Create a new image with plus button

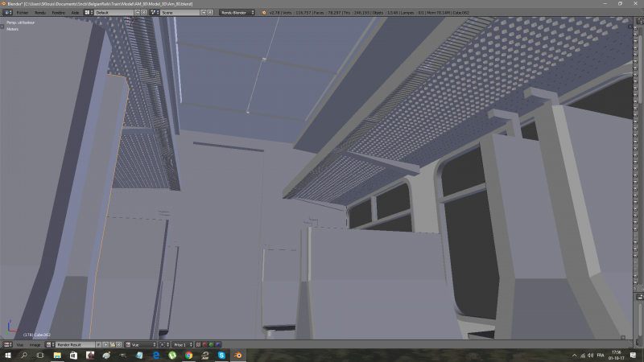coord(105,345)
